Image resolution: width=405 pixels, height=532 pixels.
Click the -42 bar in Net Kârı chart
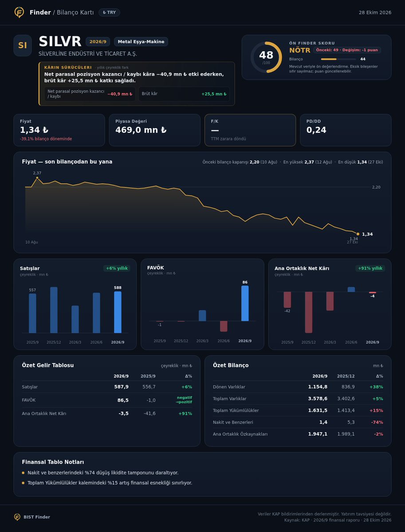point(287,300)
